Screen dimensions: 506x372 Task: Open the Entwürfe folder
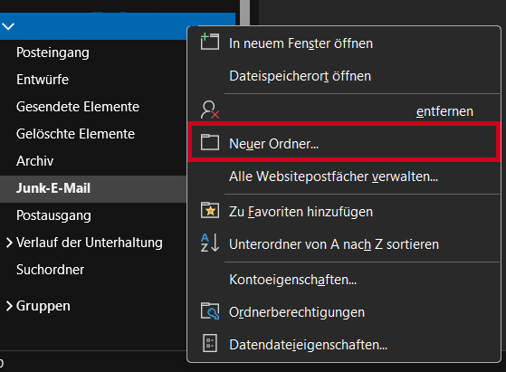(x=42, y=80)
